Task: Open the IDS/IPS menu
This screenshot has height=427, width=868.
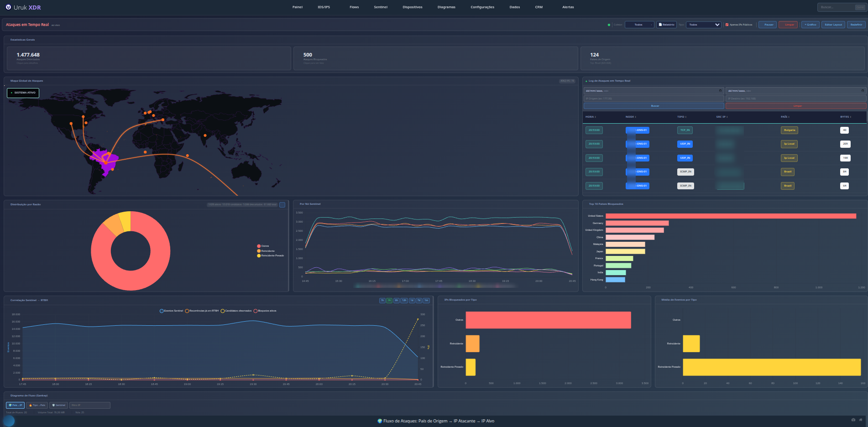Action: tap(324, 7)
